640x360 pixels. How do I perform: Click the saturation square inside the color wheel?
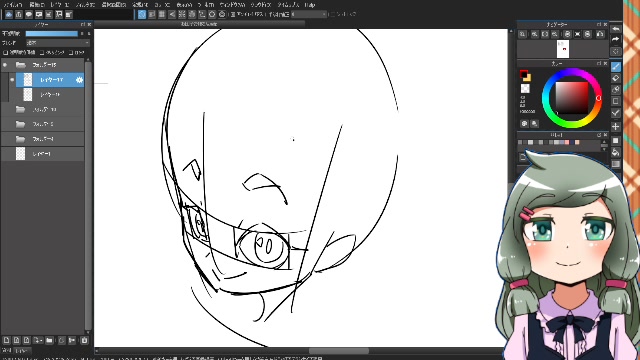pos(571,98)
